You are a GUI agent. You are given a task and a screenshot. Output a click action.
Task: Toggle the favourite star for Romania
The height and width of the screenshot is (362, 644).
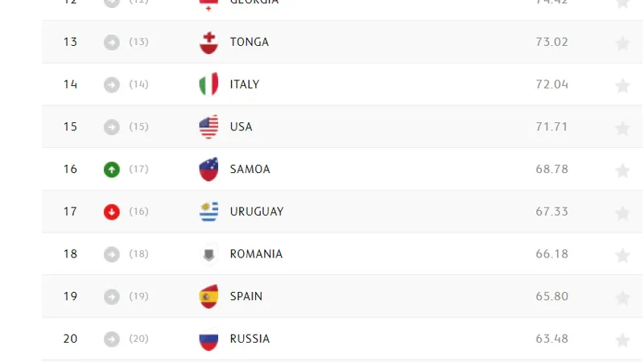click(x=622, y=255)
